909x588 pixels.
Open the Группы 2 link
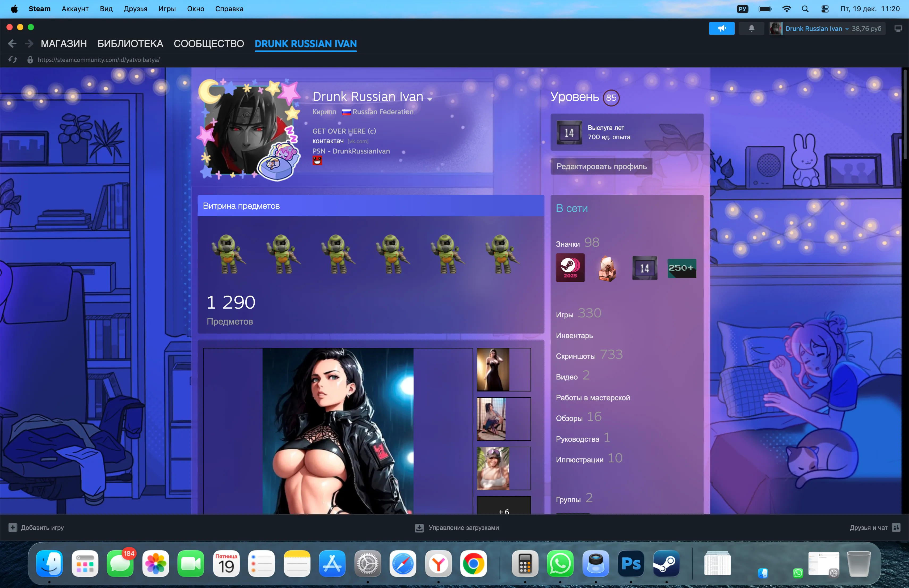pyautogui.click(x=574, y=498)
